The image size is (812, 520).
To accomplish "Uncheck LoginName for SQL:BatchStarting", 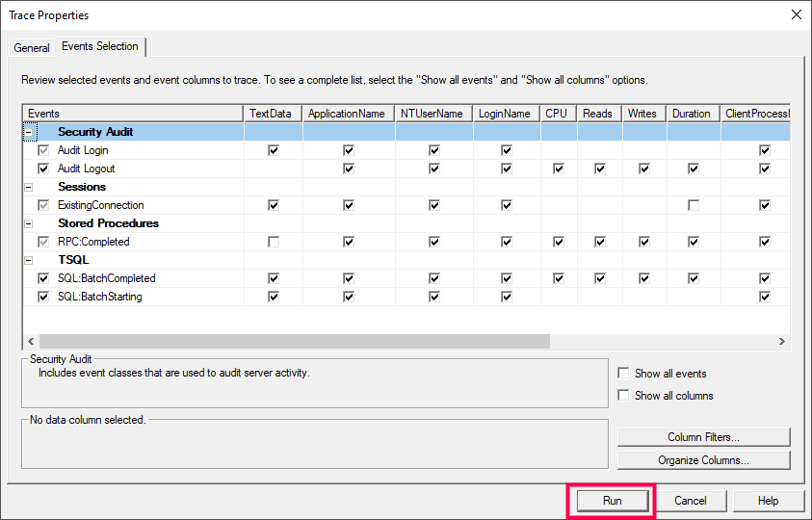I will [507, 297].
